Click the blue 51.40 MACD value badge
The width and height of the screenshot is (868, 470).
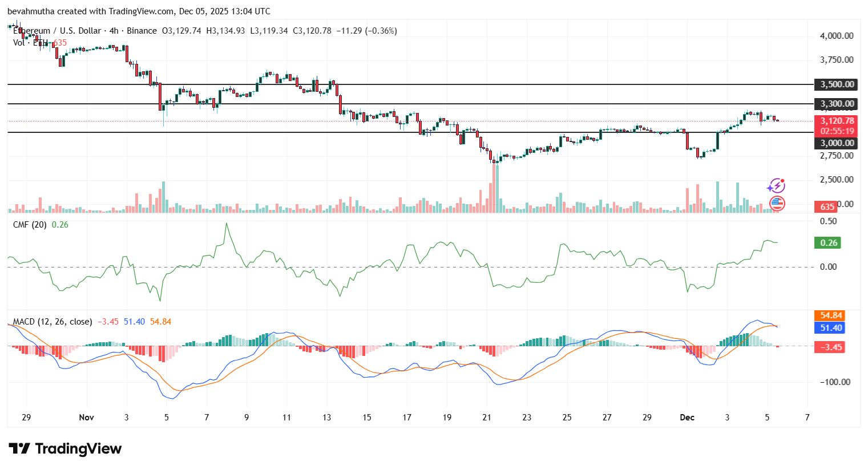(x=831, y=328)
